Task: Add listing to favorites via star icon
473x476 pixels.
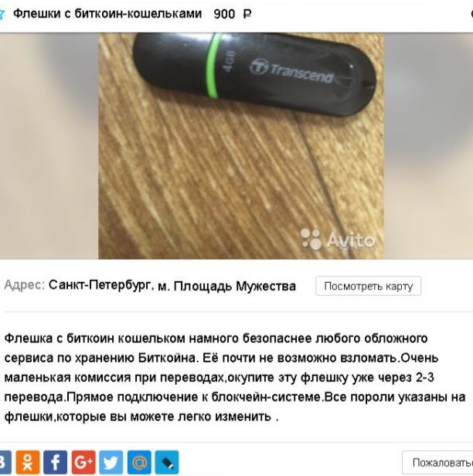Action: click(x=2, y=14)
